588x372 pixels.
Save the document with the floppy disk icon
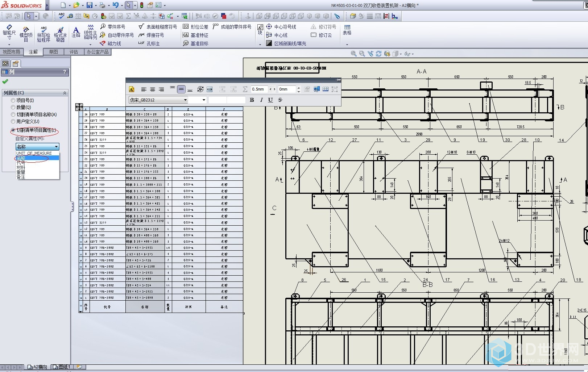coord(89,5)
